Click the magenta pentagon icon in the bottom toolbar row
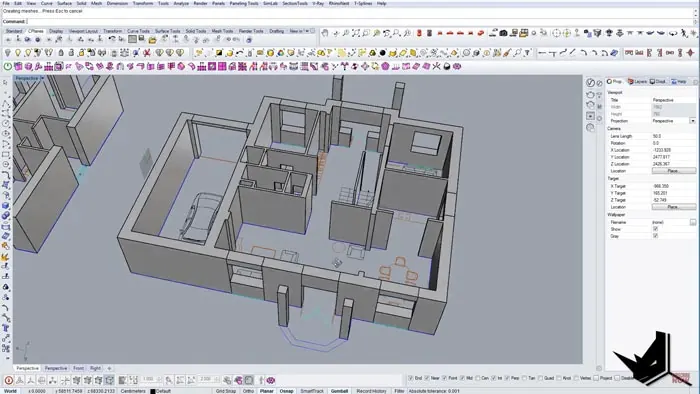This screenshot has width=700, height=394. click(385, 66)
